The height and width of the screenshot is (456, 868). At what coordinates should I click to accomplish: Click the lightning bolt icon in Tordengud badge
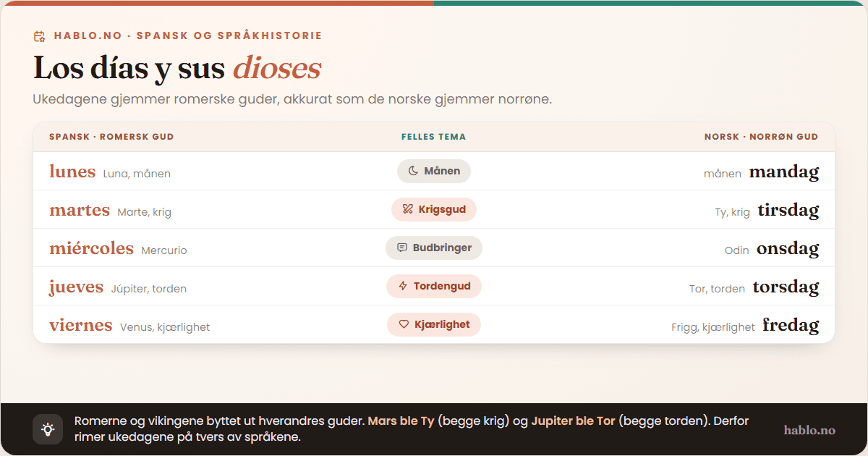click(403, 286)
